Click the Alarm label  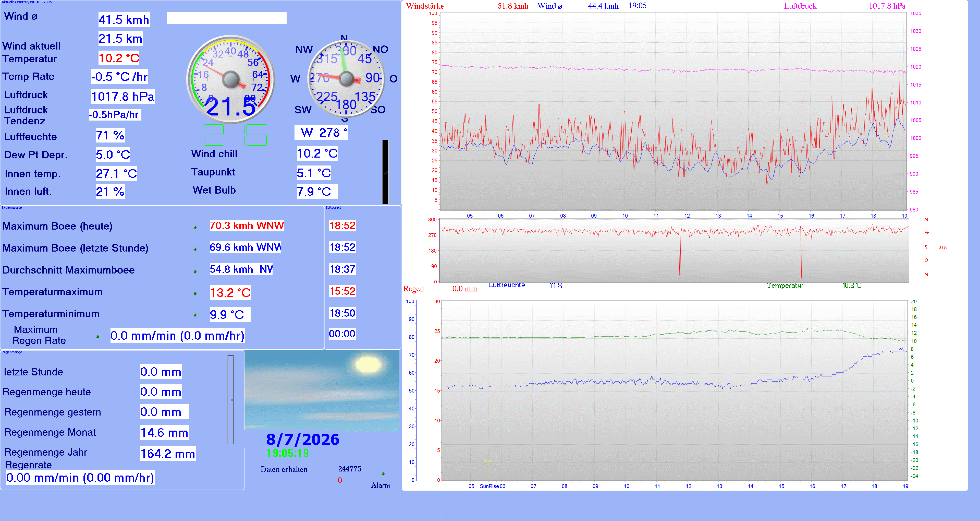point(381,485)
